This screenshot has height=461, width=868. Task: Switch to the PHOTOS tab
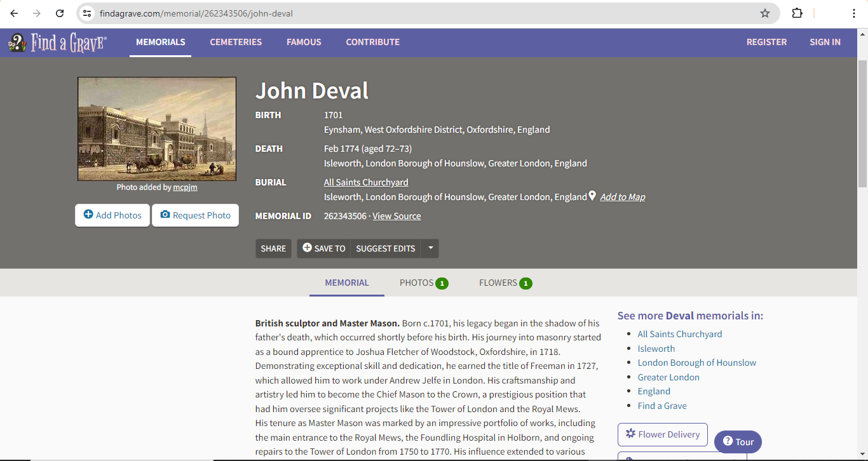(424, 283)
